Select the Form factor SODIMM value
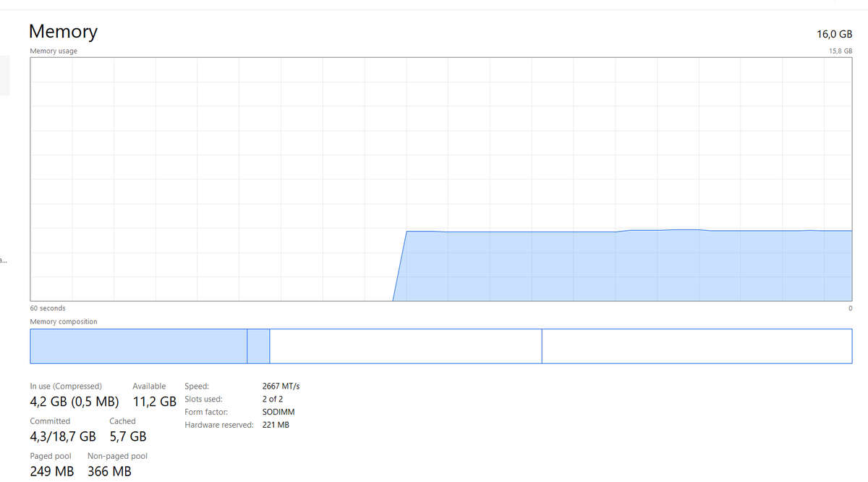This screenshot has width=868, height=482. 278,413
